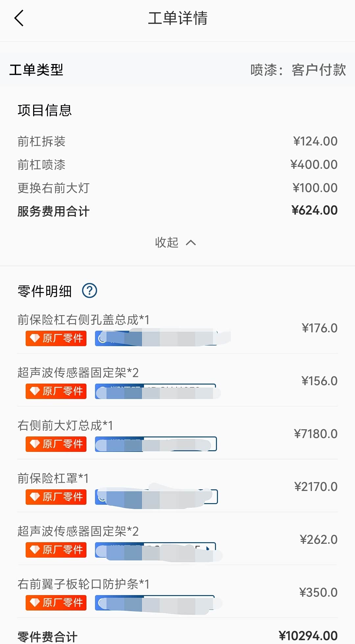
Task: Tap 原厂零件 badge of the ¥156.0 超声波传感器固定架
Action: (x=56, y=391)
